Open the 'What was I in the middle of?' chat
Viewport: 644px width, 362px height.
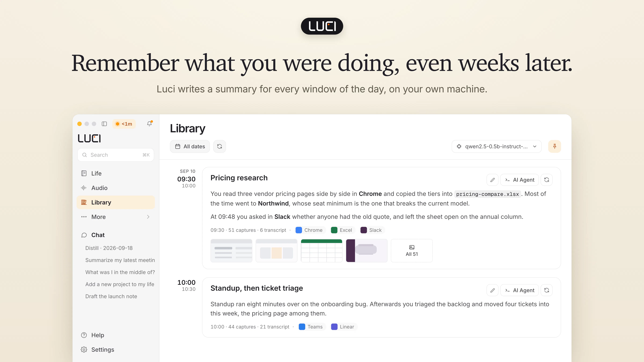coord(120,272)
